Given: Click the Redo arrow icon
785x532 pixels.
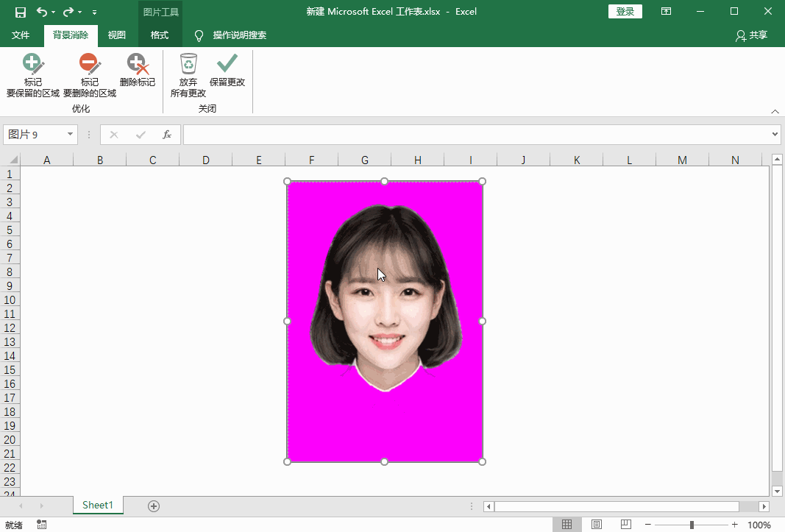Looking at the screenshot, I should pyautogui.click(x=68, y=12).
